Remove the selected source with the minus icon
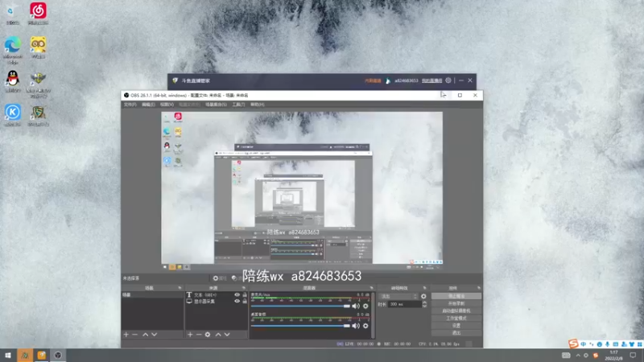644x362 pixels. (x=199, y=335)
